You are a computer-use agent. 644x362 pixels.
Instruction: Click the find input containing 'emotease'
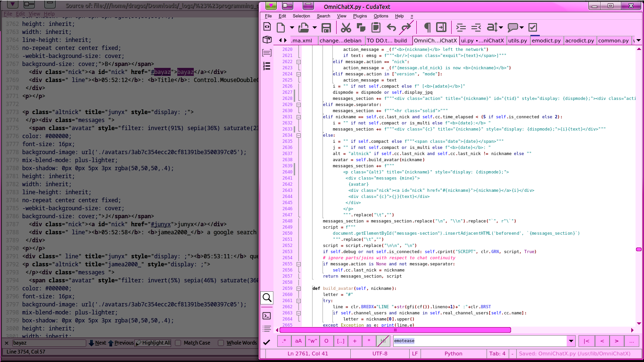[x=480, y=341]
